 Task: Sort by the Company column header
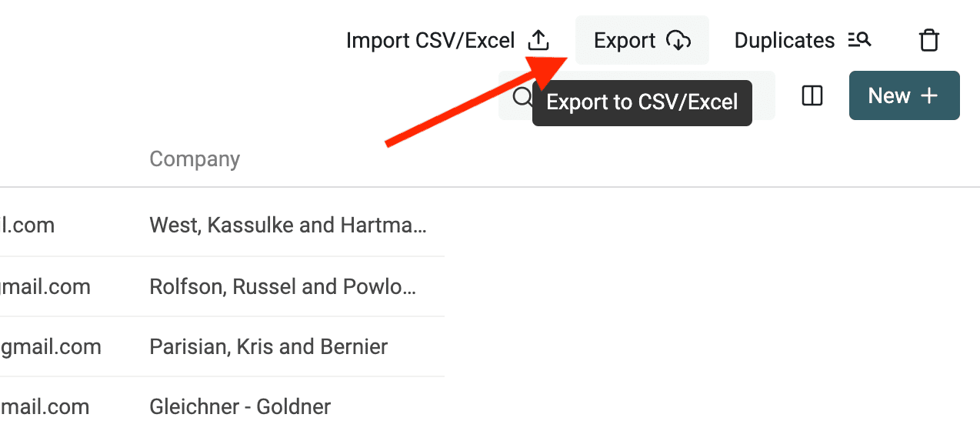click(x=195, y=159)
